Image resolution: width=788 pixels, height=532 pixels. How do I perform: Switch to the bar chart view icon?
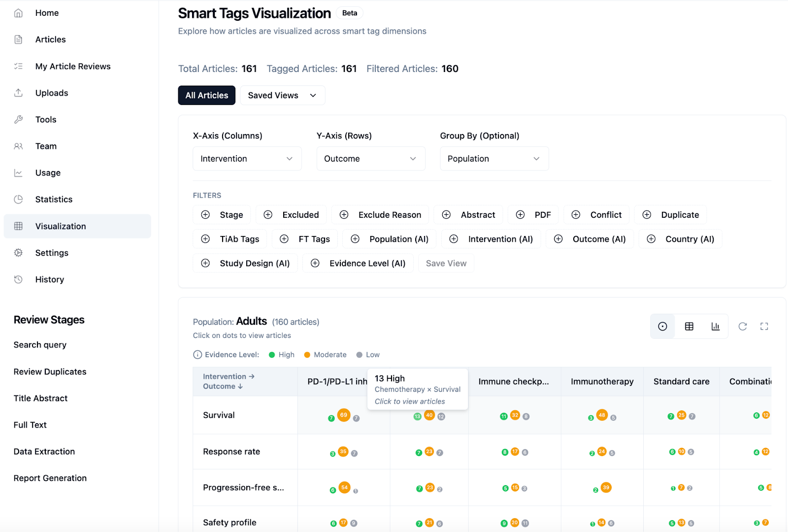pyautogui.click(x=715, y=326)
